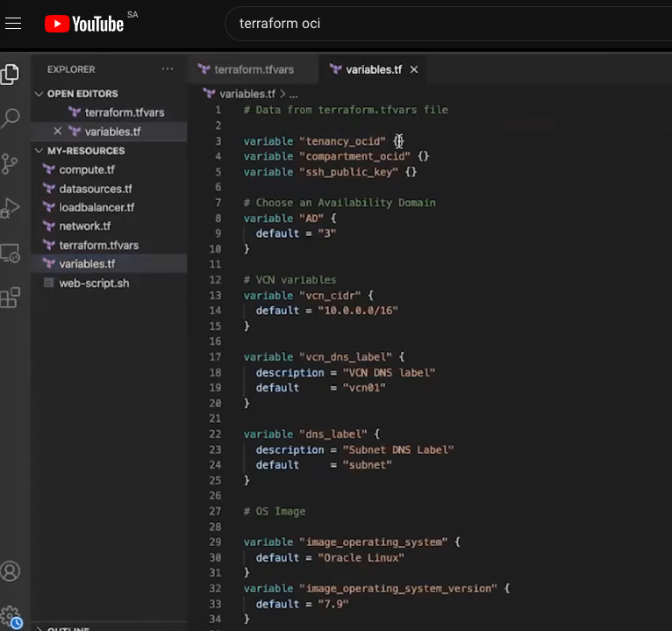This screenshot has height=631, width=672.
Task: Close the variables.tf editor tab
Action: (x=414, y=69)
